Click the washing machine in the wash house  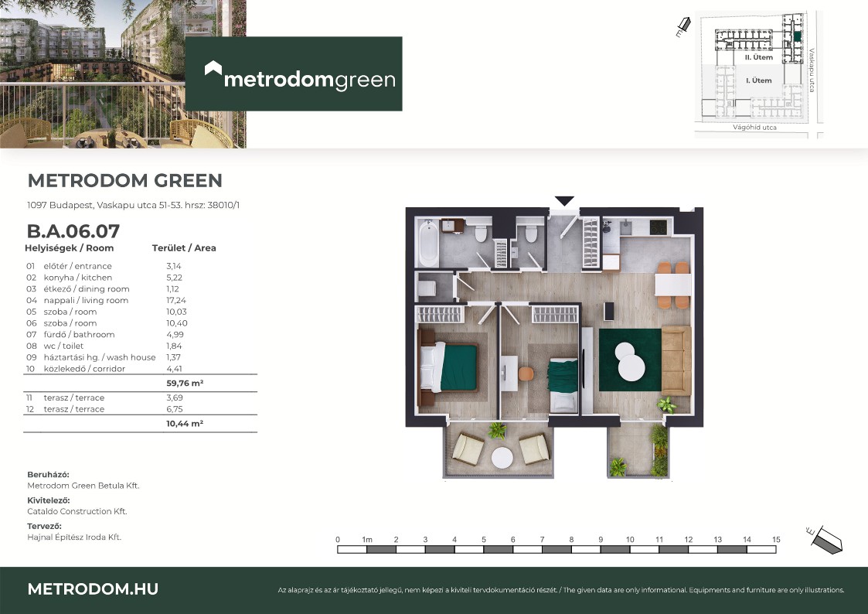pos(427,288)
